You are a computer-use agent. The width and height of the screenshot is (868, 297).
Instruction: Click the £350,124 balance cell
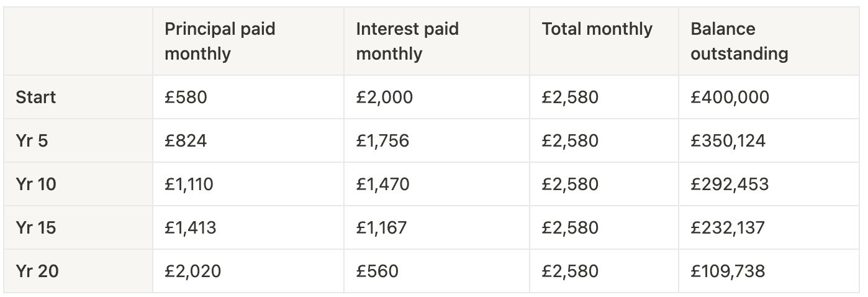(x=769, y=141)
